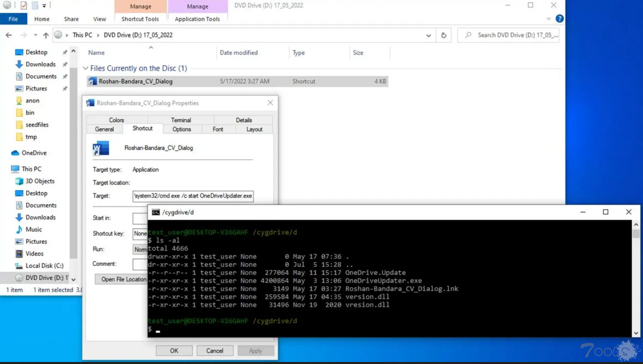Screen dimensions: 643x364
Task: Open the Details tab in Properties
Action: click(243, 120)
